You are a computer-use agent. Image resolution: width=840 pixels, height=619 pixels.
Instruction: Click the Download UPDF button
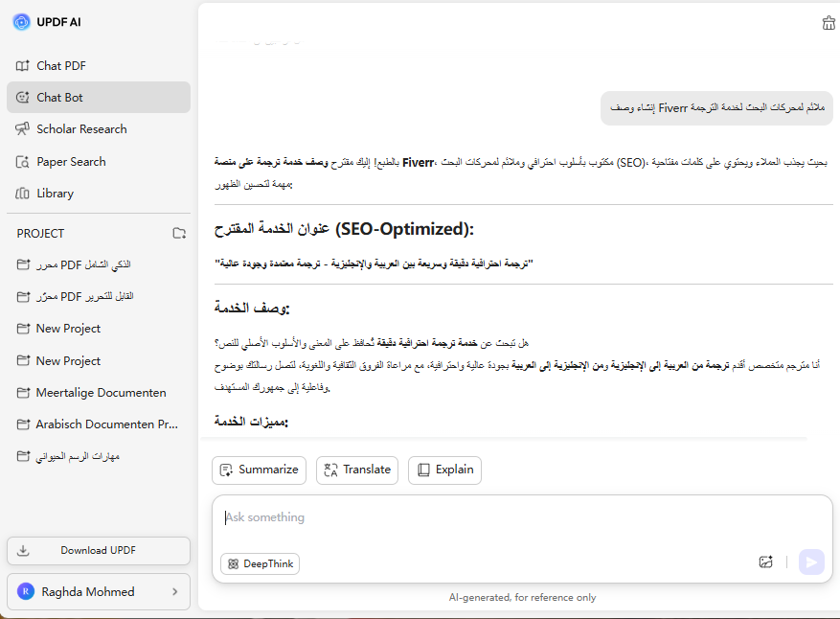click(99, 550)
